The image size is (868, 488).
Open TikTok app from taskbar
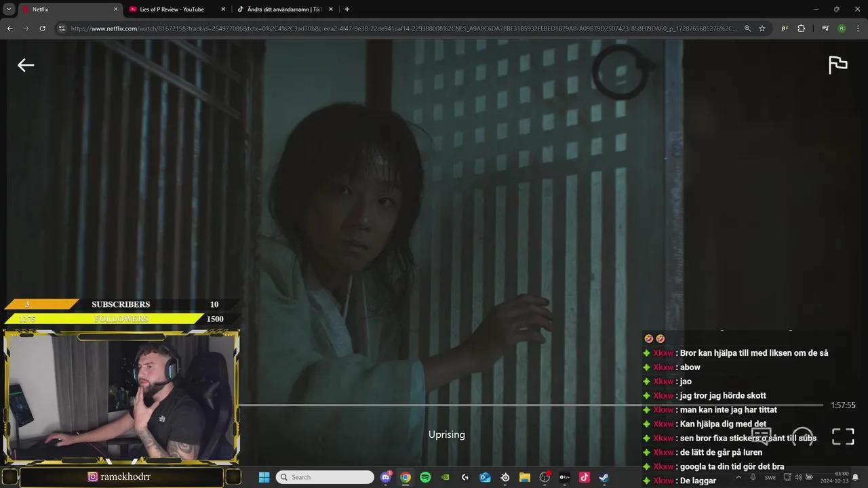point(584,477)
